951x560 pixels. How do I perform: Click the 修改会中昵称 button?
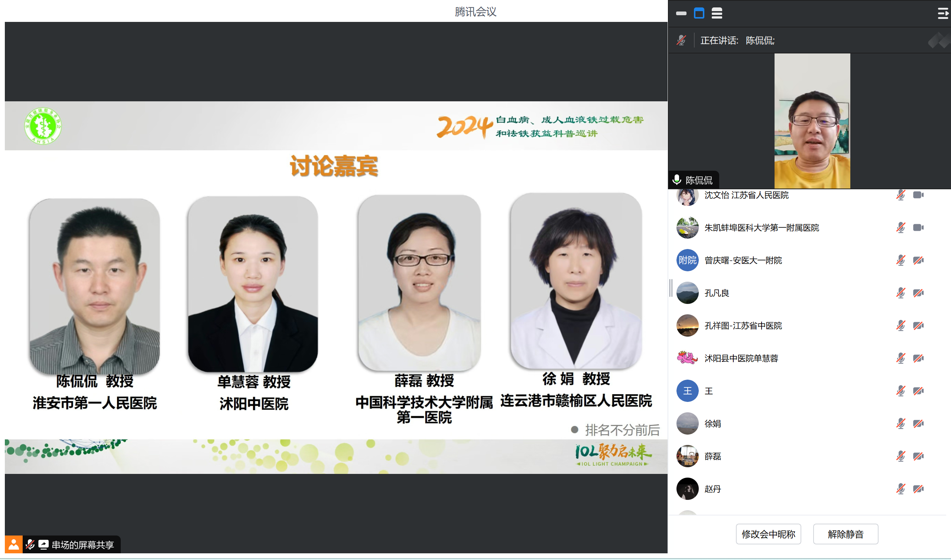click(768, 534)
